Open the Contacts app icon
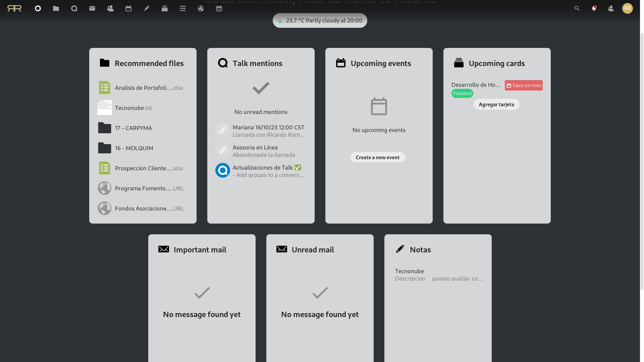644x362 pixels. tap(110, 9)
